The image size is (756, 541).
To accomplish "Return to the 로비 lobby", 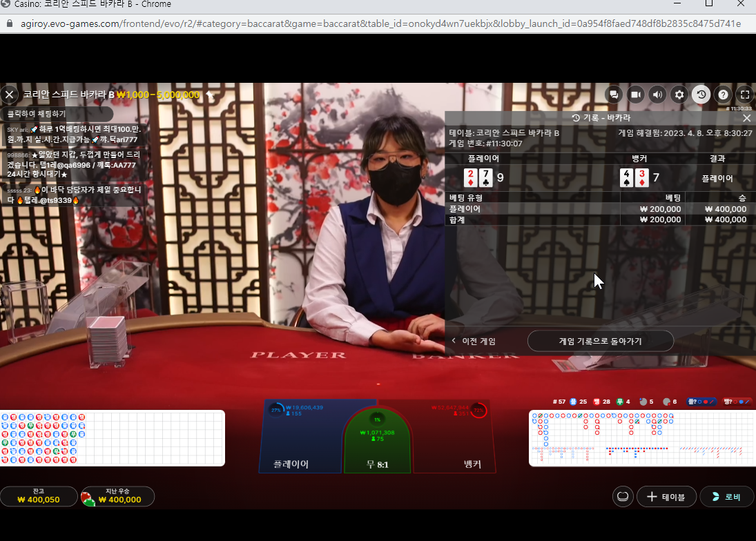I will pyautogui.click(x=726, y=497).
